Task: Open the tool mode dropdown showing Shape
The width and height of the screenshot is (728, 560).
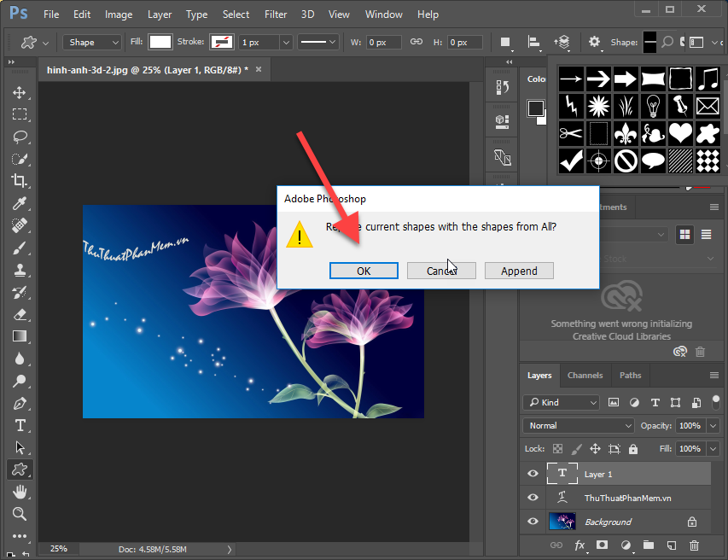Action: (x=91, y=41)
